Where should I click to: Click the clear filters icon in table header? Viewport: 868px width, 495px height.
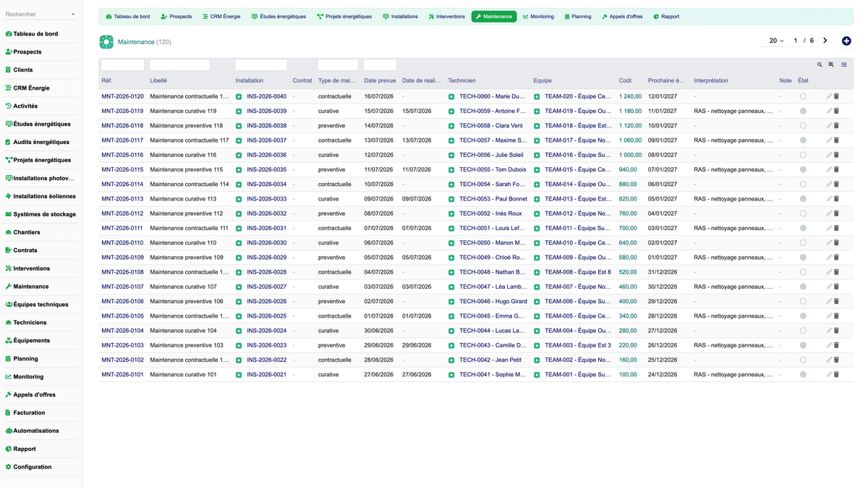coord(831,65)
